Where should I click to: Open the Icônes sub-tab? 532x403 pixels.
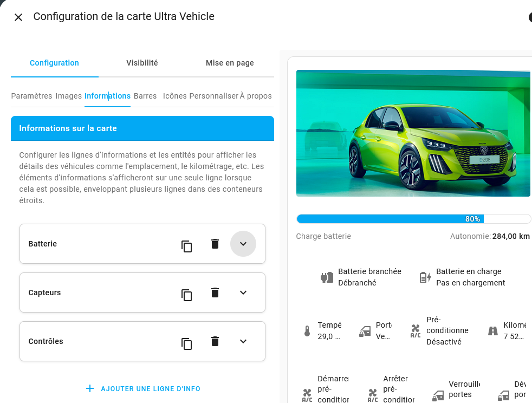click(x=175, y=96)
